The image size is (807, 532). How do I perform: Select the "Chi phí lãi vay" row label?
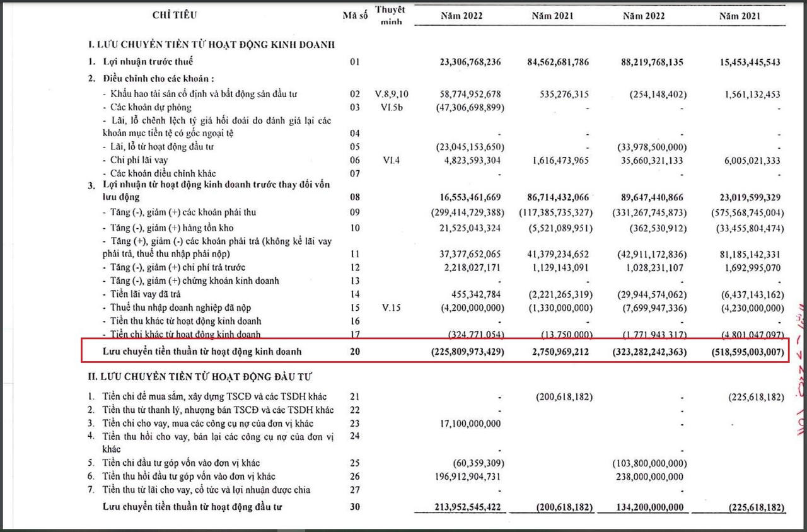pyautogui.click(x=139, y=160)
